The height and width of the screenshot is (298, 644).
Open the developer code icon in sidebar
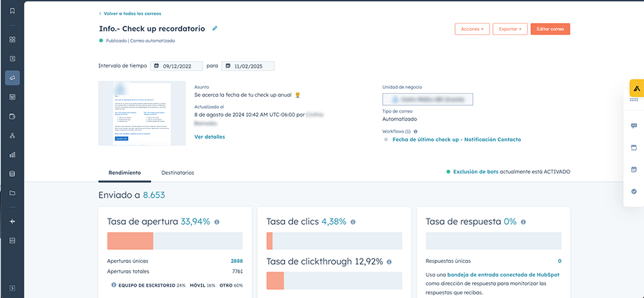pyautogui.click(x=12, y=241)
